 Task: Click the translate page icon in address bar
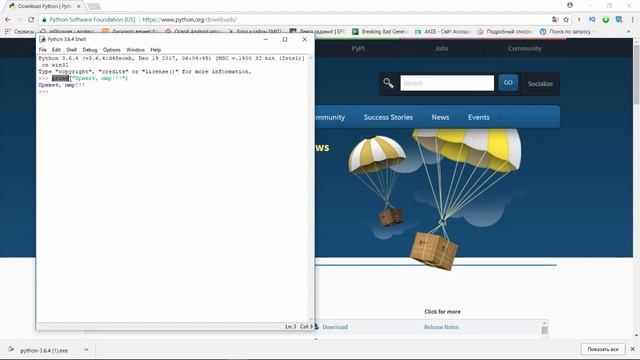pyautogui.click(x=555, y=20)
